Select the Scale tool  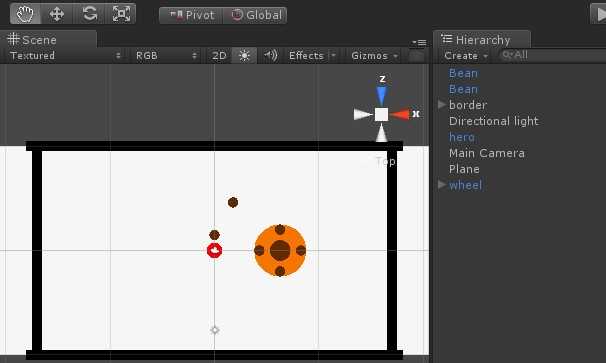121,14
